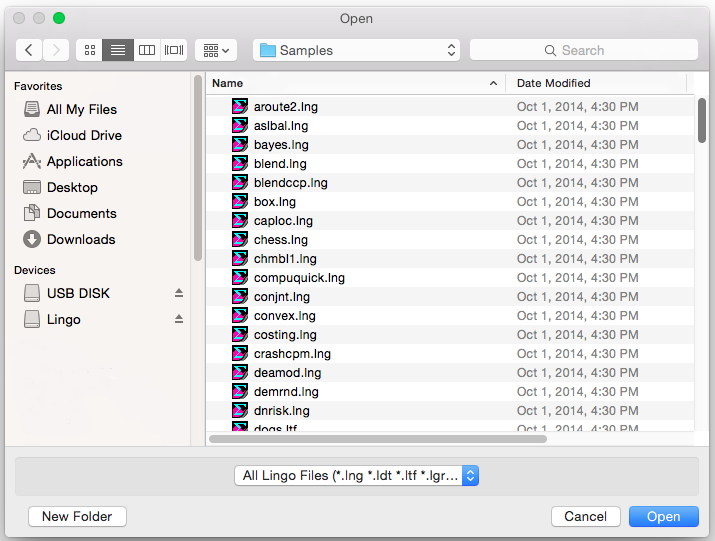Click the conjnt.lng file icon
This screenshot has width=715, height=541.
[x=240, y=297]
